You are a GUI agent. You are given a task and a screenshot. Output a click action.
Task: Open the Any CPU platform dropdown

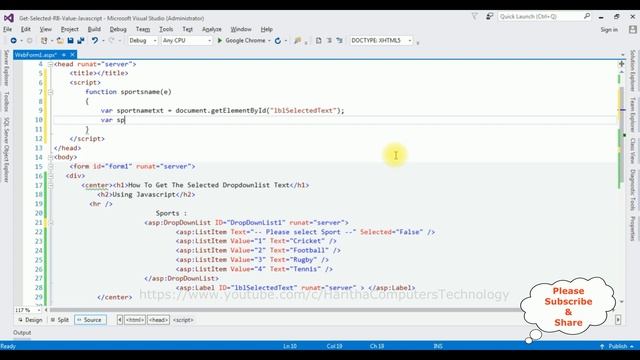[x=187, y=40]
